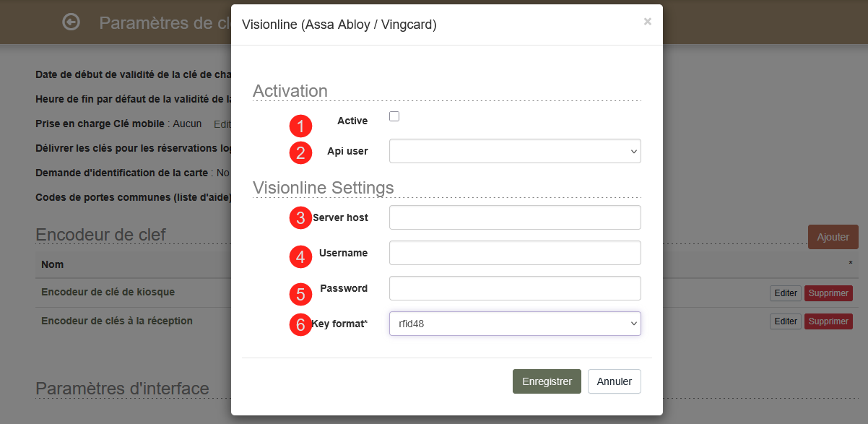Screen dimensions: 868x424
Task: Select the 'Encodeur de clé de kiosque' text
Action: click(108, 292)
